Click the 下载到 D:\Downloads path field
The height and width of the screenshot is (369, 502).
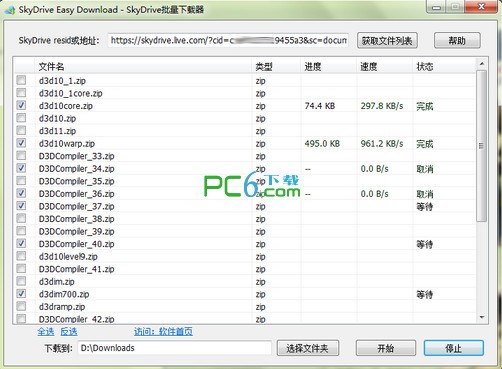click(x=175, y=348)
